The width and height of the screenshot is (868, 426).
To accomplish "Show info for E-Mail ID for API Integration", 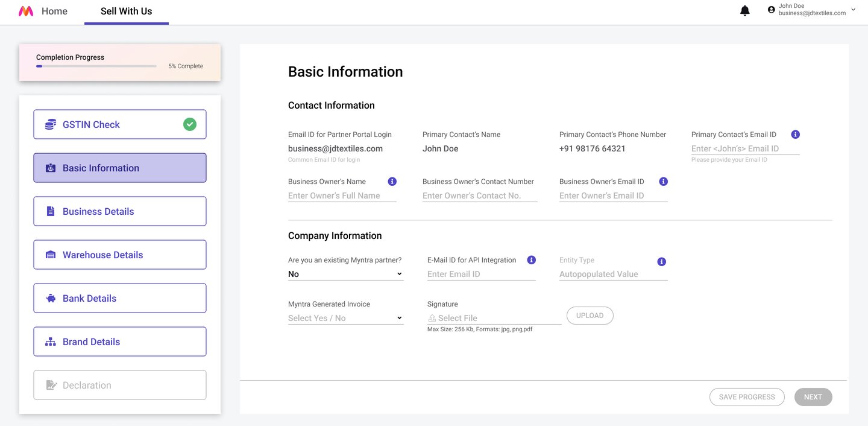I will click(x=531, y=260).
